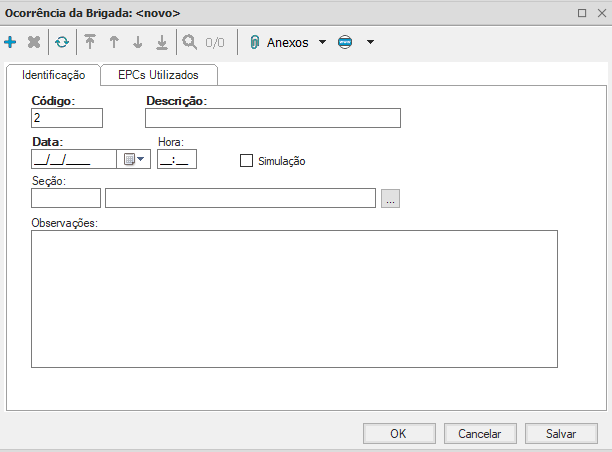Jump to last record arrow icon

pos(162,43)
